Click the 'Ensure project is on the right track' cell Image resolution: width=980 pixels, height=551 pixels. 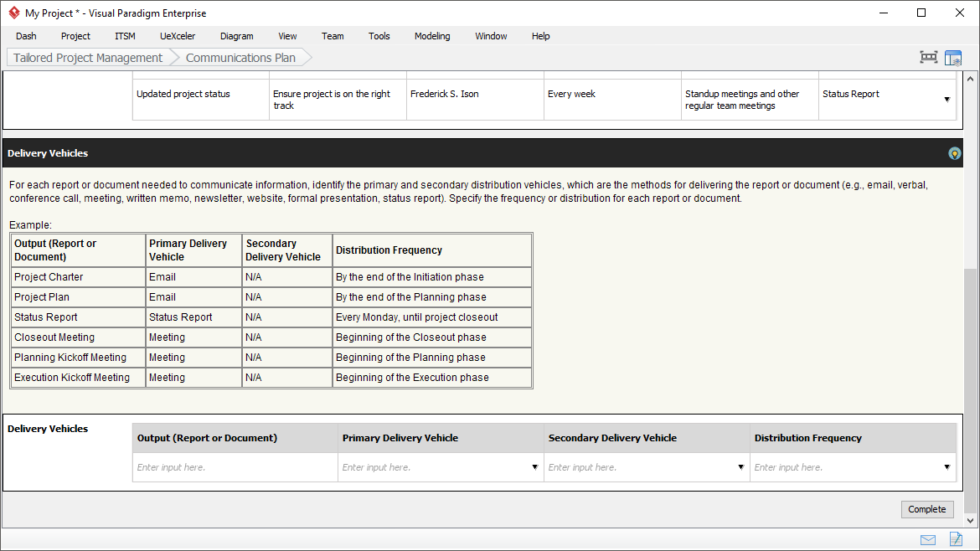tap(338, 100)
